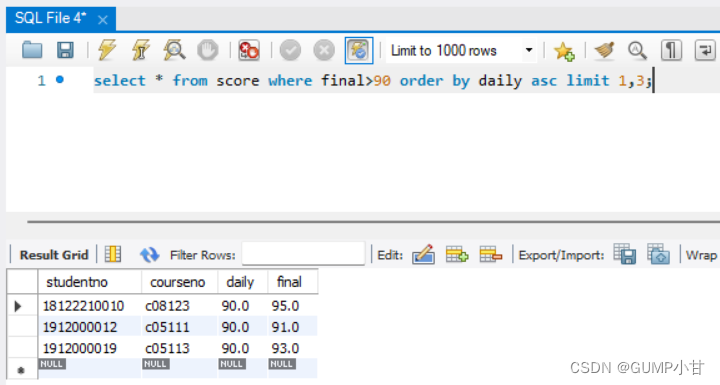Switch to the SQL File 4 tab
Screen dimensions: 720x385
[51, 18]
